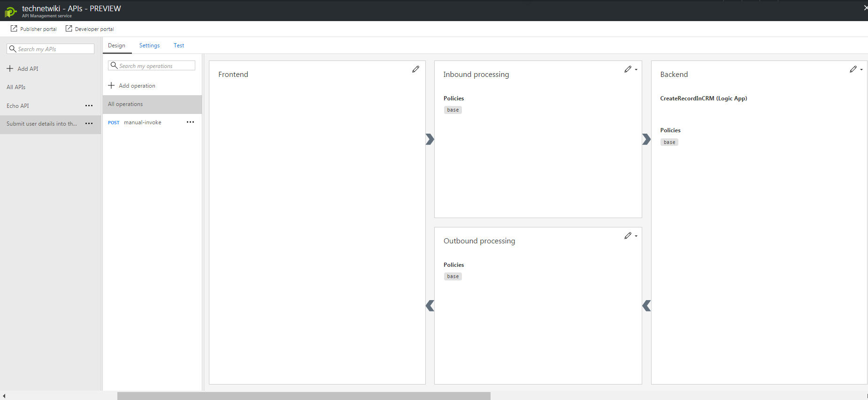Focus the Search my APIs field
868x400 pixels.
click(x=50, y=49)
